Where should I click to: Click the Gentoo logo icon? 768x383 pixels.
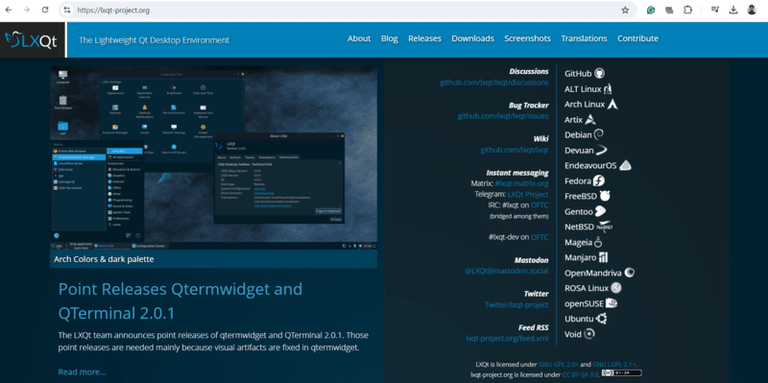(600, 212)
